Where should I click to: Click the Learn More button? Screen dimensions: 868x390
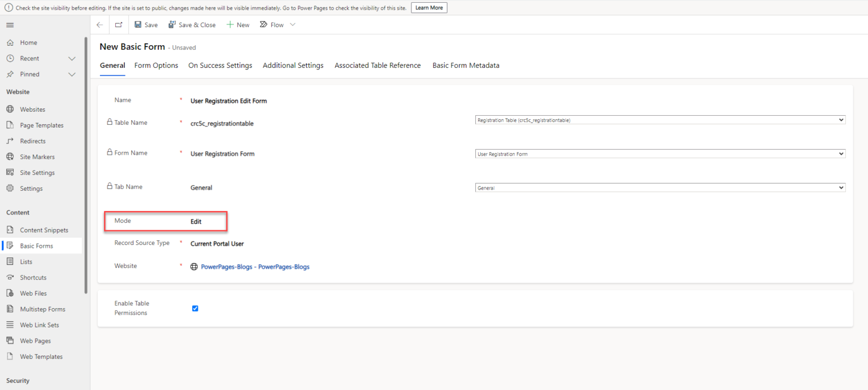point(429,7)
